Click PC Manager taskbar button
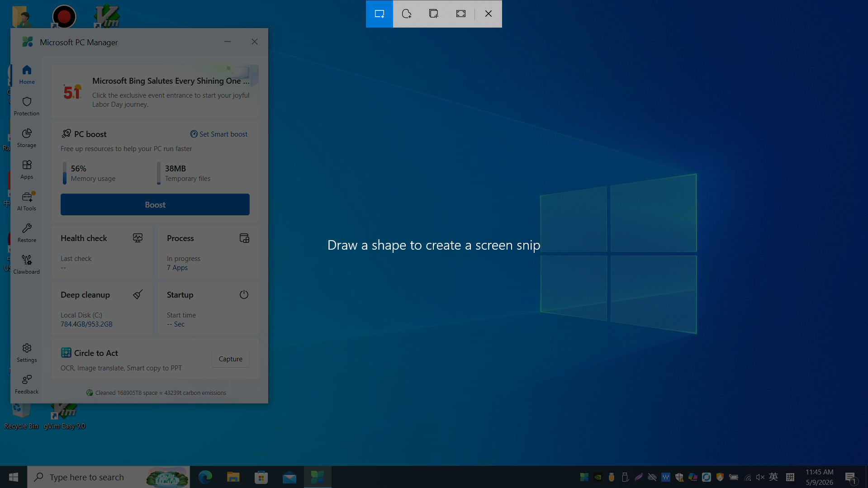 point(318,477)
